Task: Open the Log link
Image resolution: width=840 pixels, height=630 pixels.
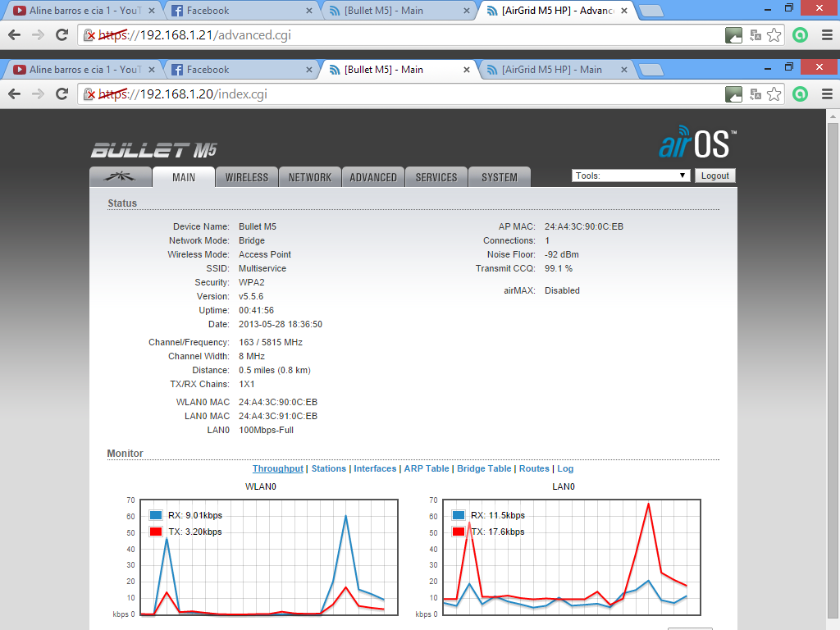Action: (565, 468)
